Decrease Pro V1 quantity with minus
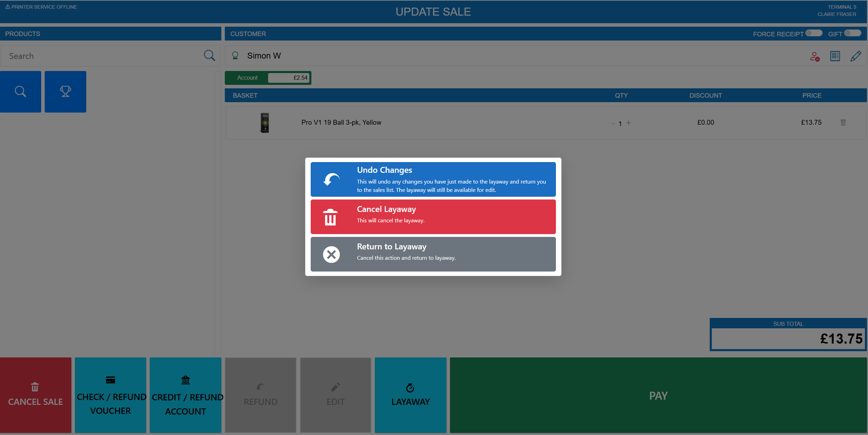868x435 pixels. tap(613, 123)
